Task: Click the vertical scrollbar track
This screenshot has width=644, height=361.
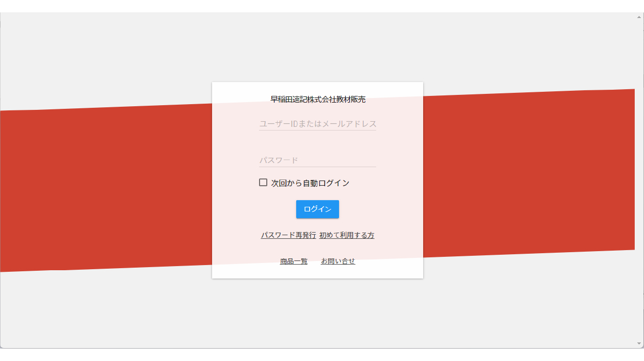Action: click(x=639, y=180)
